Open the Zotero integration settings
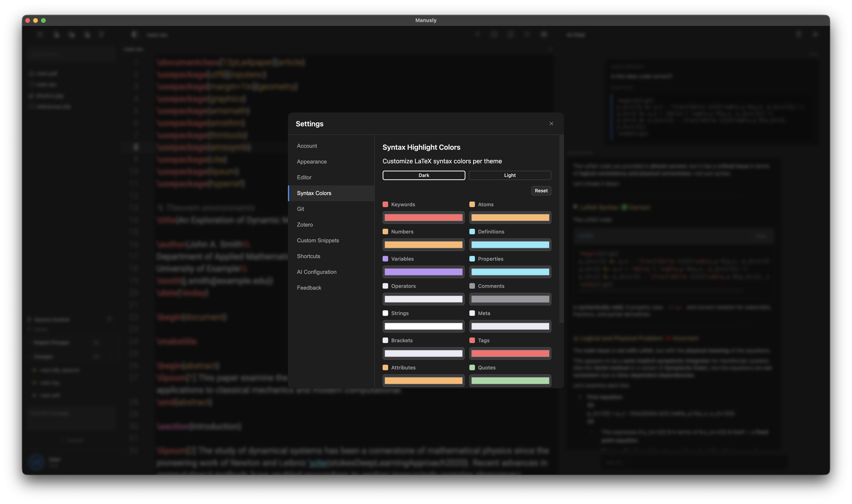This screenshot has width=852, height=504. point(305,224)
